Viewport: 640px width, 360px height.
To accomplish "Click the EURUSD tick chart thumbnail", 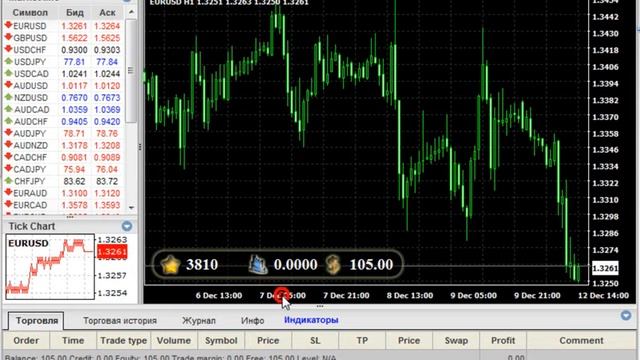I will (x=50, y=267).
